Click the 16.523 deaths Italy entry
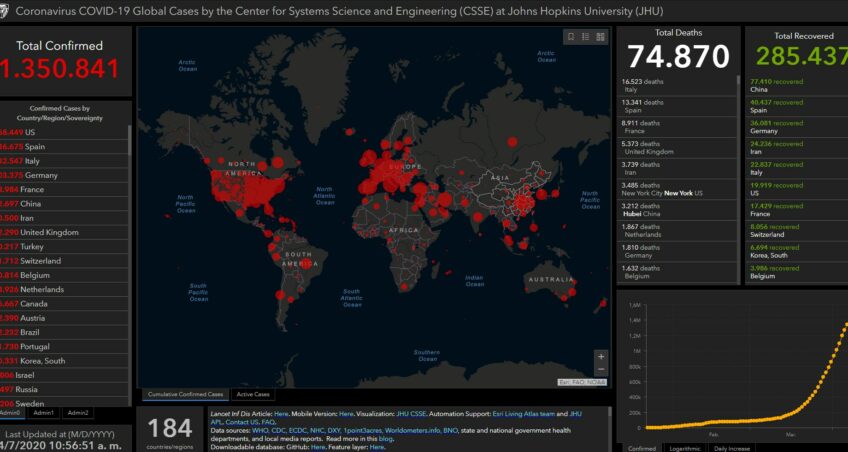Image resolution: width=848 pixels, height=452 pixels. click(677, 85)
